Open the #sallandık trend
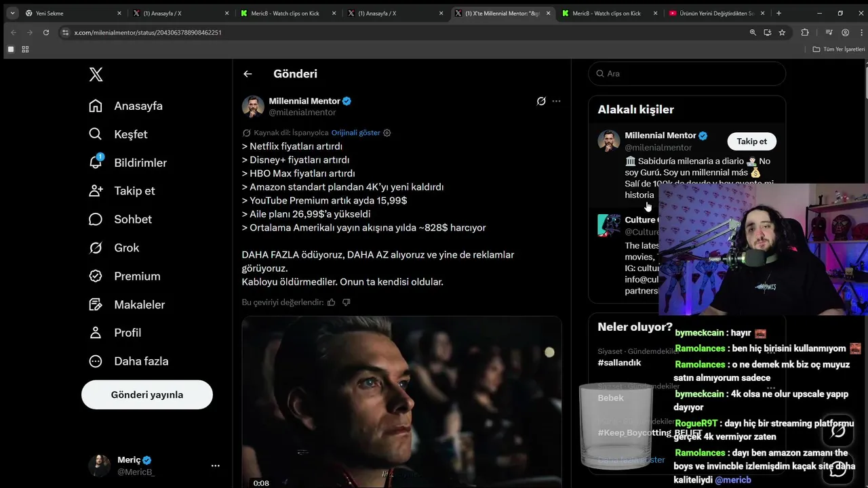The image size is (868, 488). (x=619, y=363)
